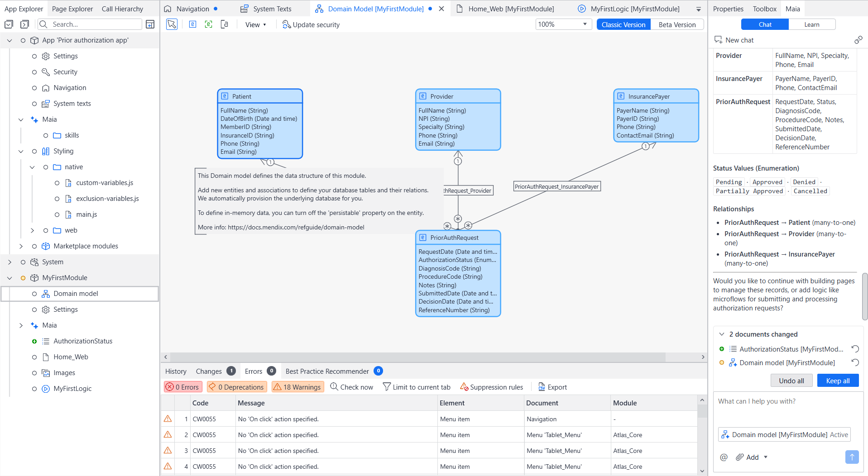Collapse the MyFirstModule node
The height and width of the screenshot is (476, 868).
[x=10, y=278]
